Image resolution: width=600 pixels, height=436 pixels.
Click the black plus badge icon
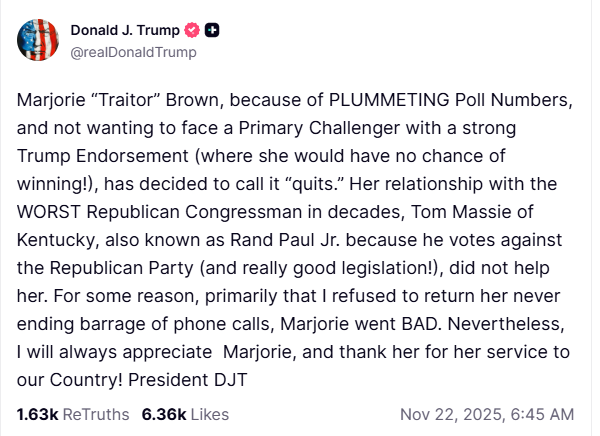click(x=212, y=31)
